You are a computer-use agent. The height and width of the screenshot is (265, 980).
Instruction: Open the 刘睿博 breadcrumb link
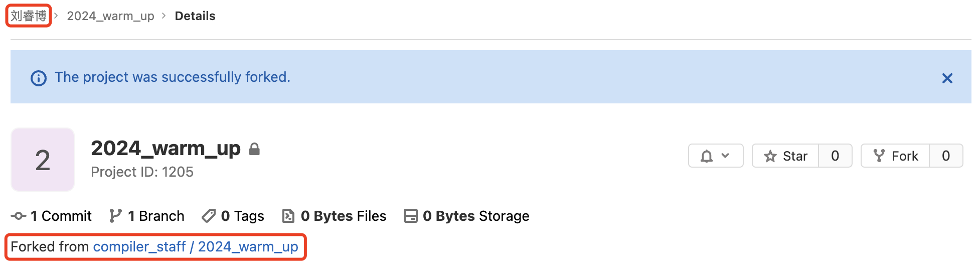[29, 16]
